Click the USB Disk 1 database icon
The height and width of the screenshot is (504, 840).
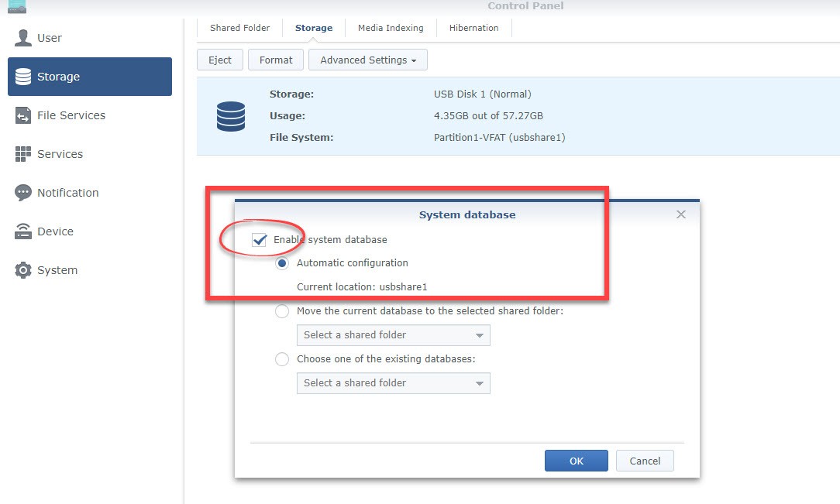pyautogui.click(x=231, y=116)
